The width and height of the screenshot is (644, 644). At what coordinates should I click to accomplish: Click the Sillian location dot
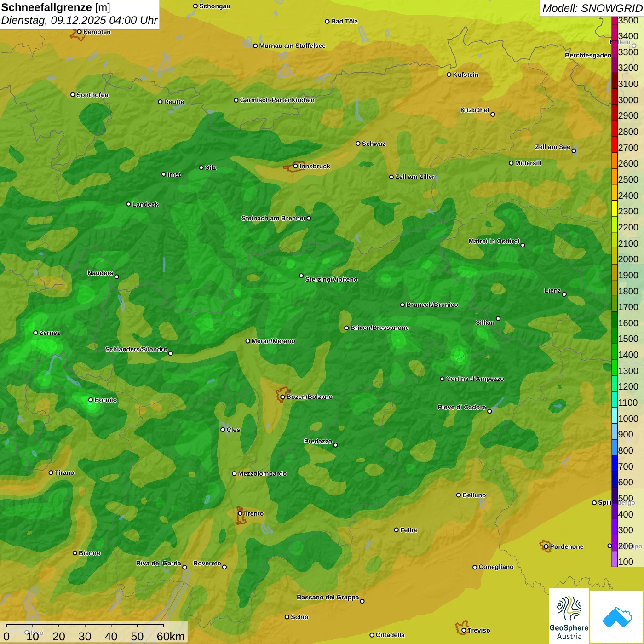[x=498, y=318]
